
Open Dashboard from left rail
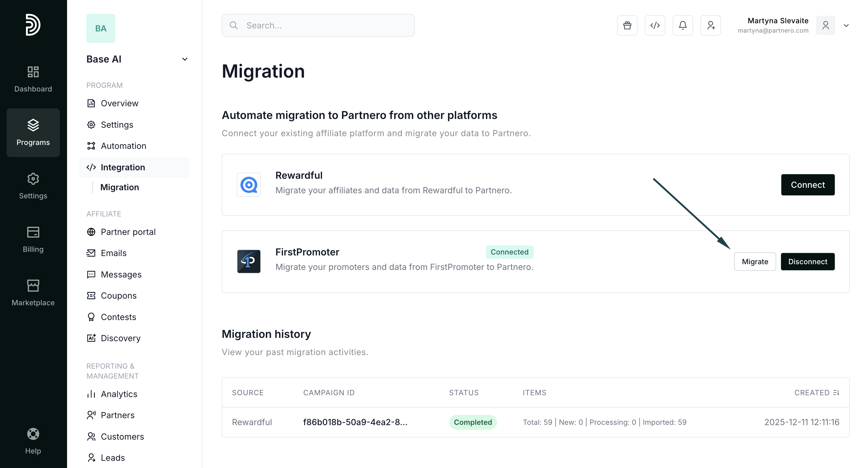coord(33,79)
